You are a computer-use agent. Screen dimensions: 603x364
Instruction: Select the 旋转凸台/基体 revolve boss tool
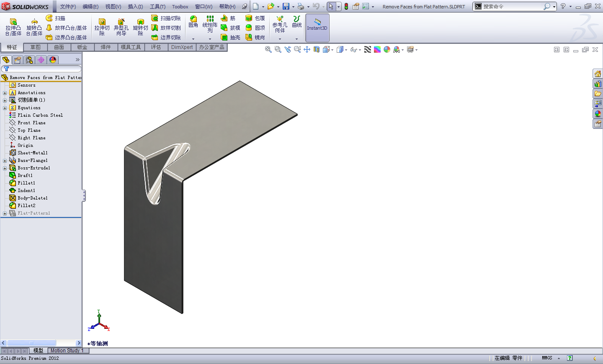[34, 27]
